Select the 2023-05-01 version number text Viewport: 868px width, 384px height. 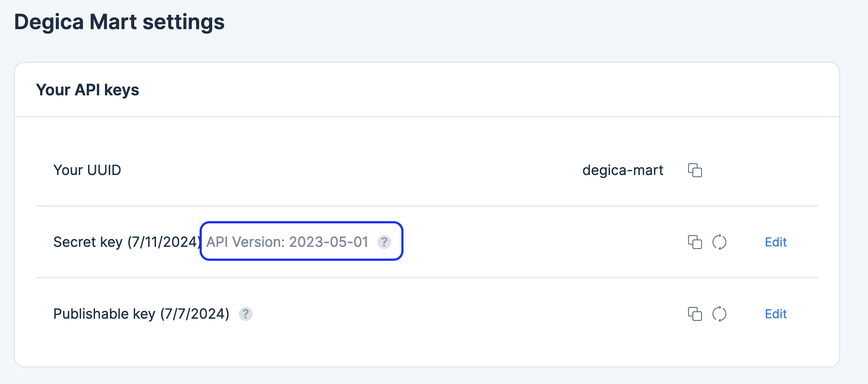point(329,242)
